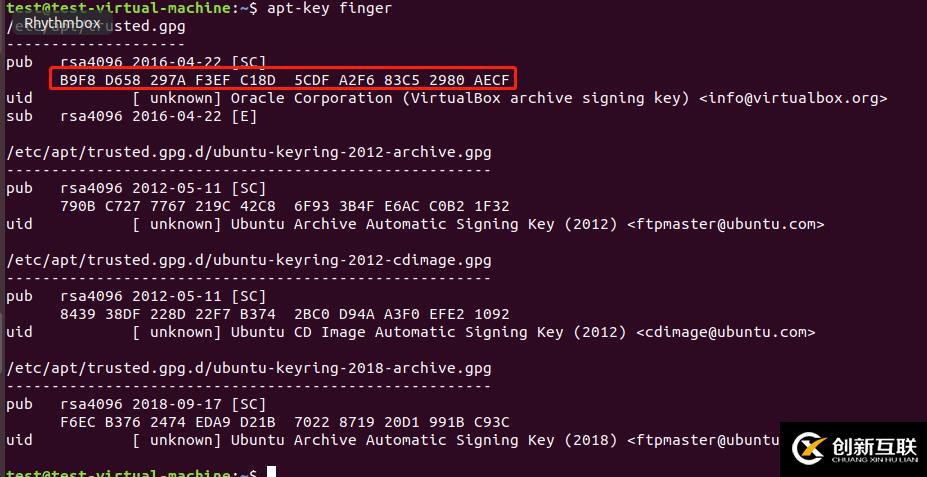The height and width of the screenshot is (477, 927).
Task: Click the "Ubuntu Archive Automatic Signing Key (2018)" text
Action: 424,440
